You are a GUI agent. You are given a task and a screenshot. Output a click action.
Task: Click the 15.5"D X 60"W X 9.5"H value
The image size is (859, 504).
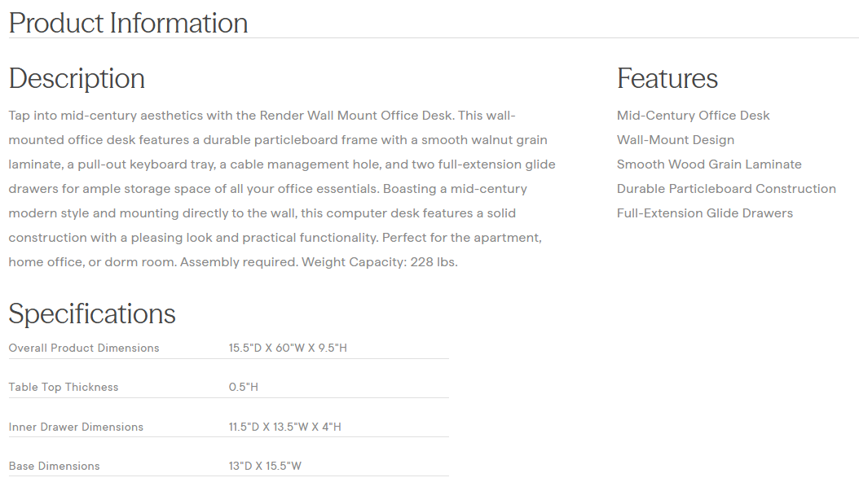[x=288, y=348]
